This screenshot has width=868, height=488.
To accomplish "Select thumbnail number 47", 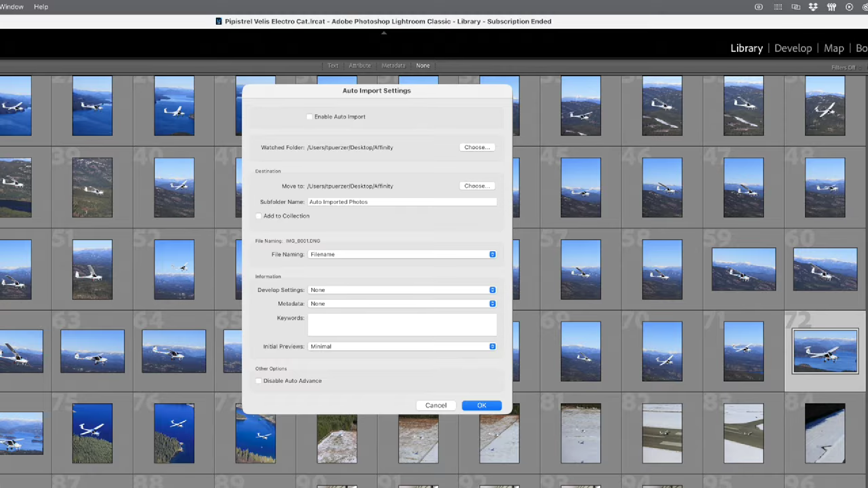I will point(744,187).
